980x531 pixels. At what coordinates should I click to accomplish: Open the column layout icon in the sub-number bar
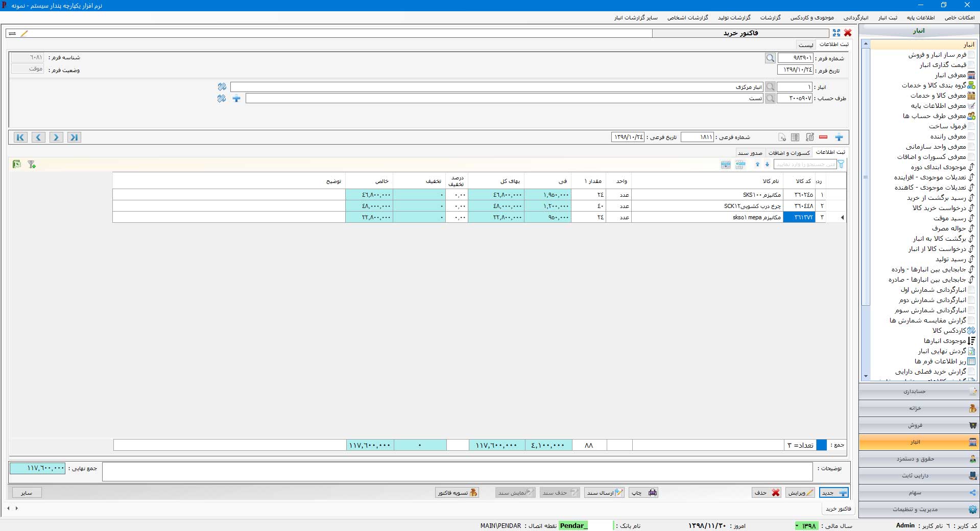click(x=795, y=137)
